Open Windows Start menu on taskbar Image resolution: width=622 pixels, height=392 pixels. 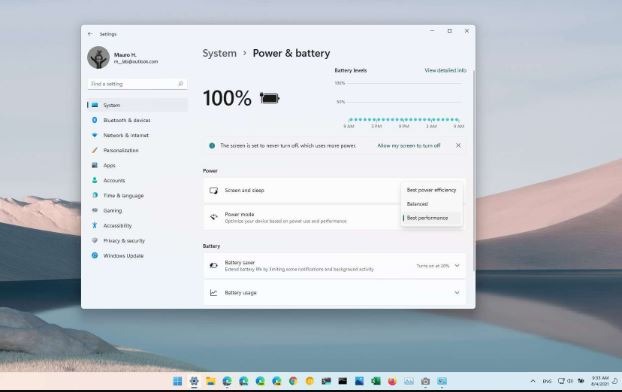tap(178, 381)
